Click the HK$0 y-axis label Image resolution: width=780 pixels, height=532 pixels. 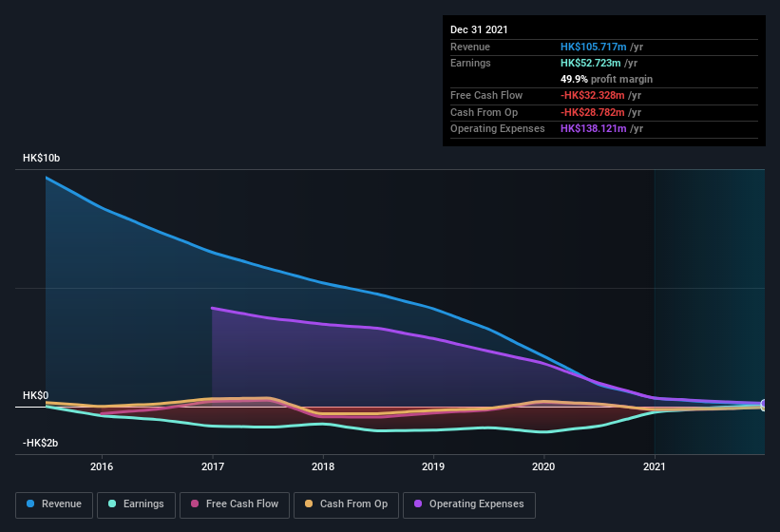point(36,395)
